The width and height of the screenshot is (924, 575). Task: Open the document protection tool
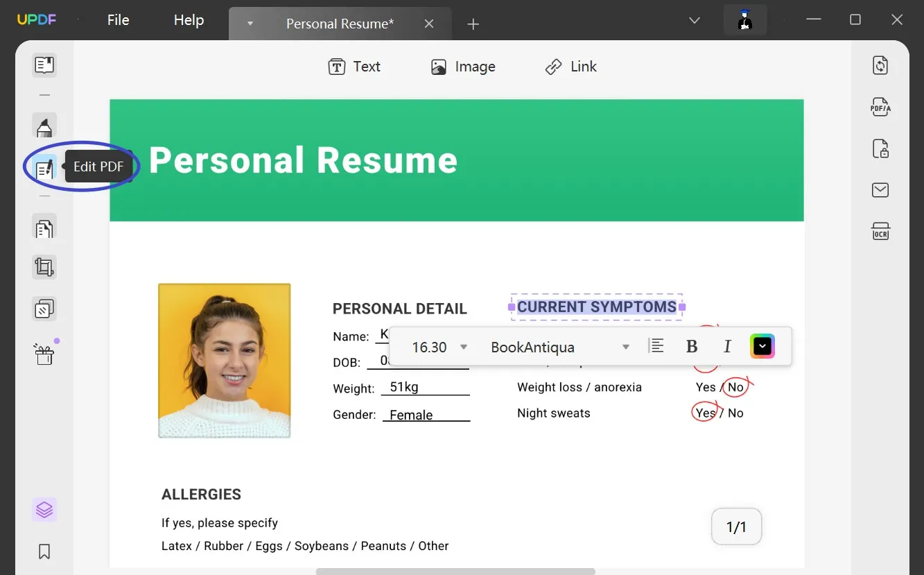pyautogui.click(x=880, y=148)
